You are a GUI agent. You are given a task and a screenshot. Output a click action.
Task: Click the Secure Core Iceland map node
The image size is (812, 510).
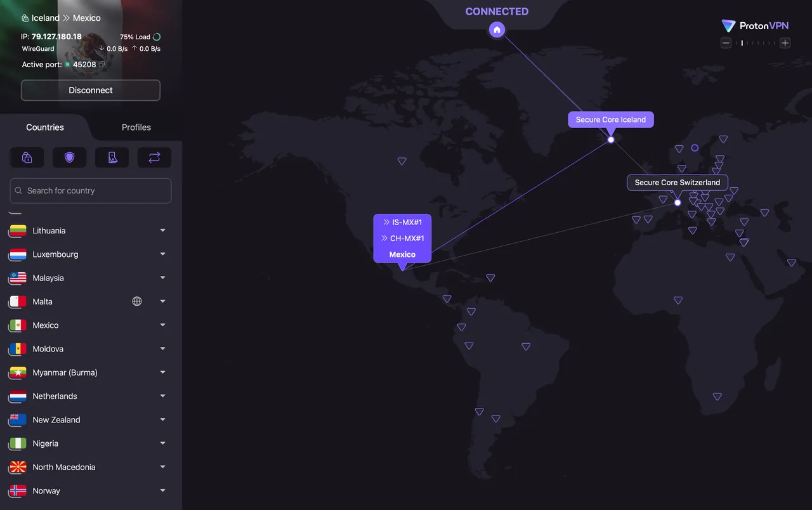click(x=611, y=140)
